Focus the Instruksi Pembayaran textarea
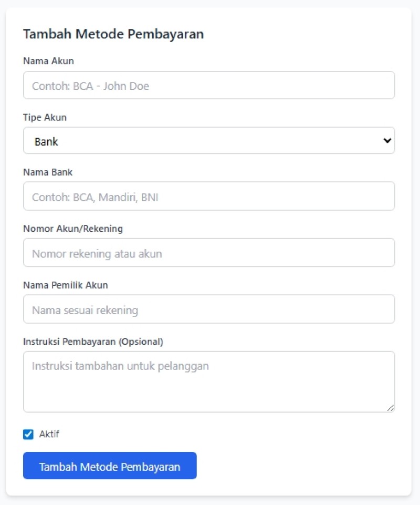Screen dimensions: 420x505 [x=209, y=378]
